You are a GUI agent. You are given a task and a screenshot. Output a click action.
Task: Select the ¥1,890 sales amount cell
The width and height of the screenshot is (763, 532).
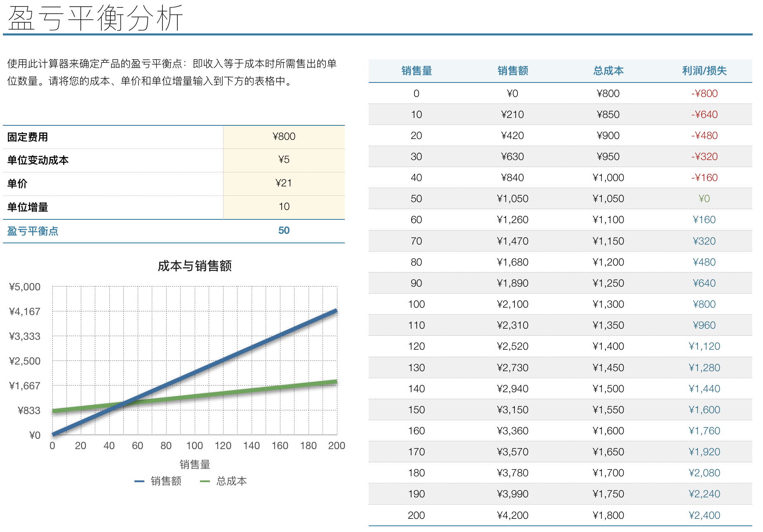(513, 283)
